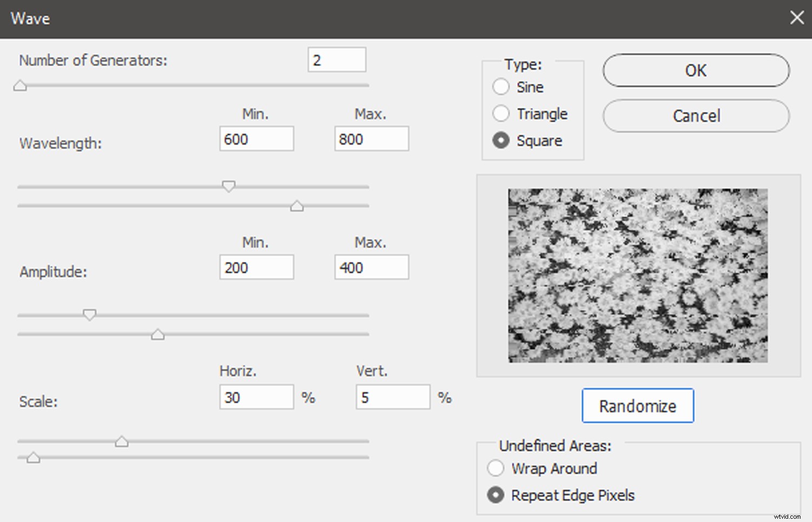Click the OK button
Image resolution: width=812 pixels, height=522 pixels.
[x=696, y=70]
